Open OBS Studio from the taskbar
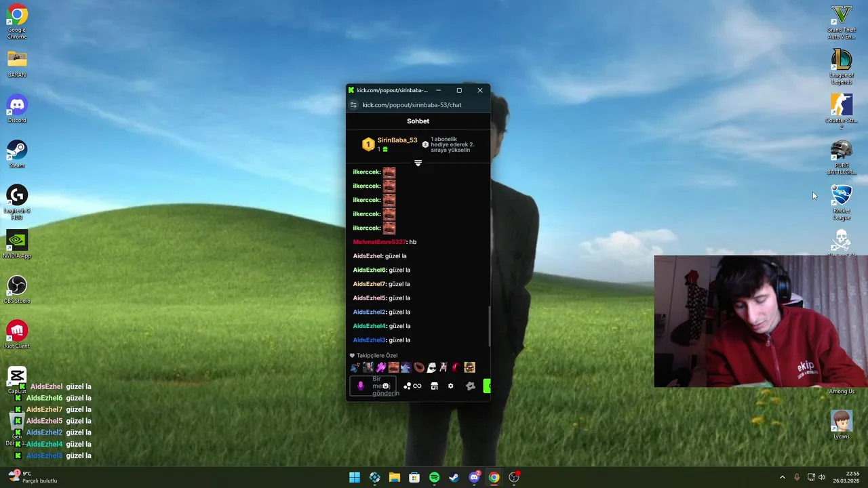The image size is (868, 488). [514, 477]
